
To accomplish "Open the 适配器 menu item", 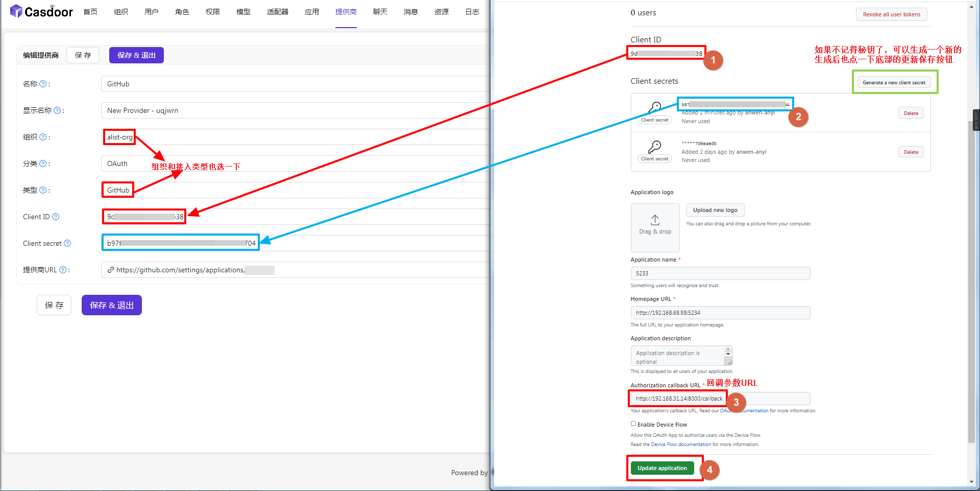I will pyautogui.click(x=278, y=12).
